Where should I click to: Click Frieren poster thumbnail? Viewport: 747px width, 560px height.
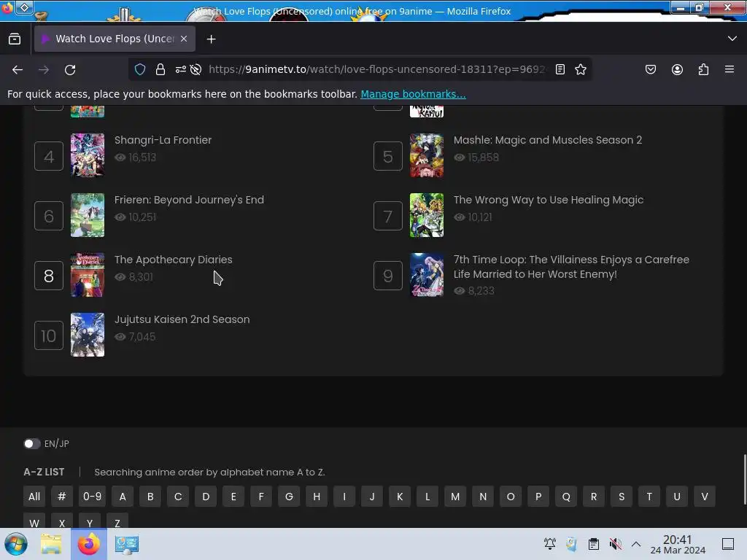pos(88,215)
